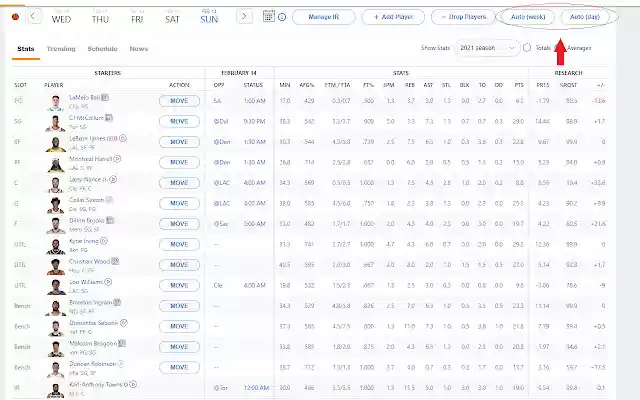Open Christian Wood player name link

tap(89, 261)
